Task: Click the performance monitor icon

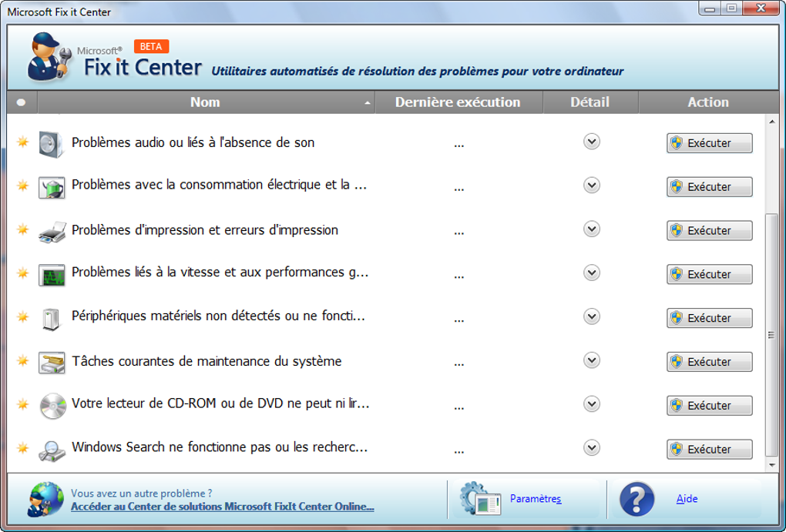Action: pyautogui.click(x=52, y=275)
